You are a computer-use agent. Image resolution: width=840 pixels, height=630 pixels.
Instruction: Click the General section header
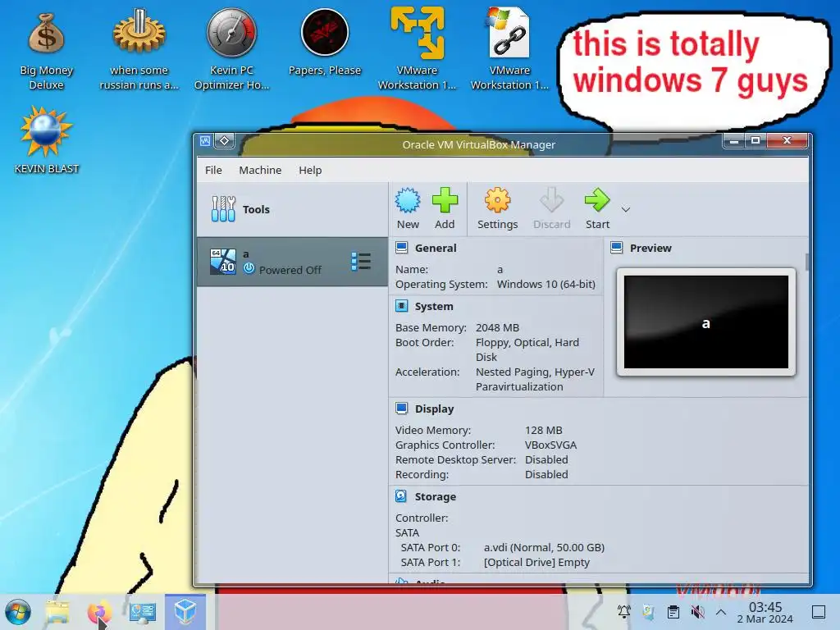pos(436,248)
